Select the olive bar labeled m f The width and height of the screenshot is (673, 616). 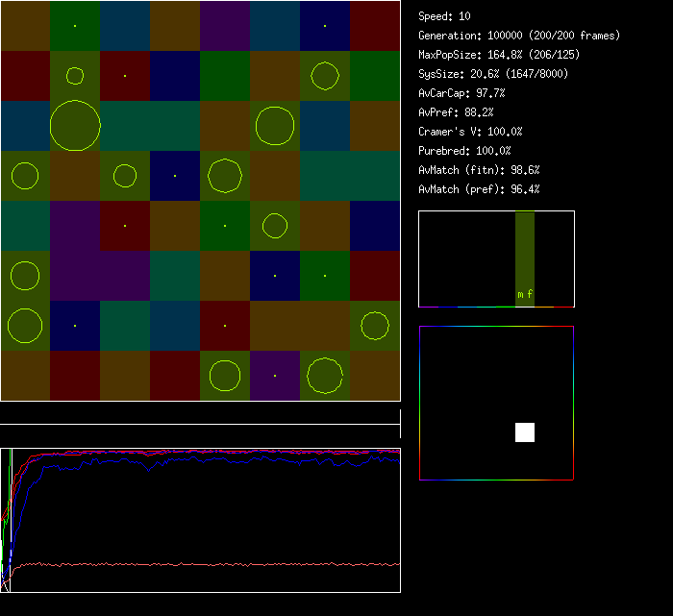tap(524, 259)
